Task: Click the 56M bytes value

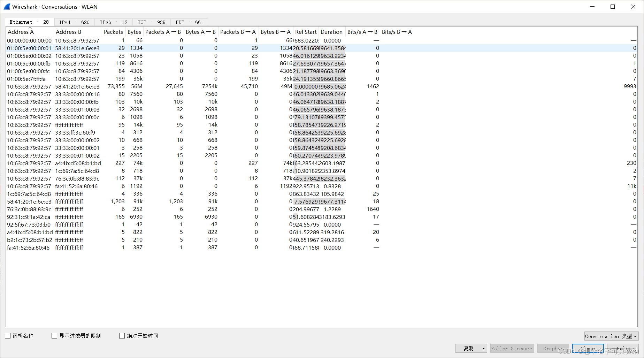Action: [x=137, y=86]
